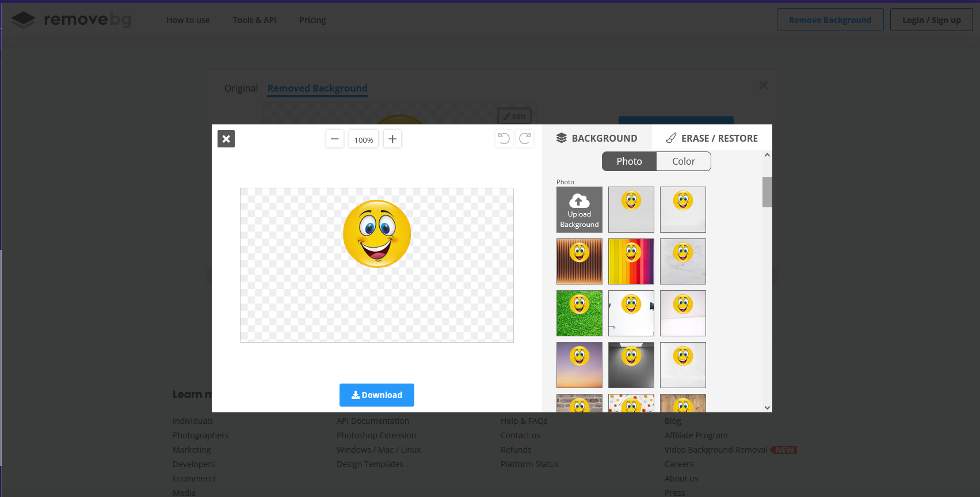Pick the rainbow stripes background thumbnail
This screenshot has height=497, width=980.
tap(631, 261)
